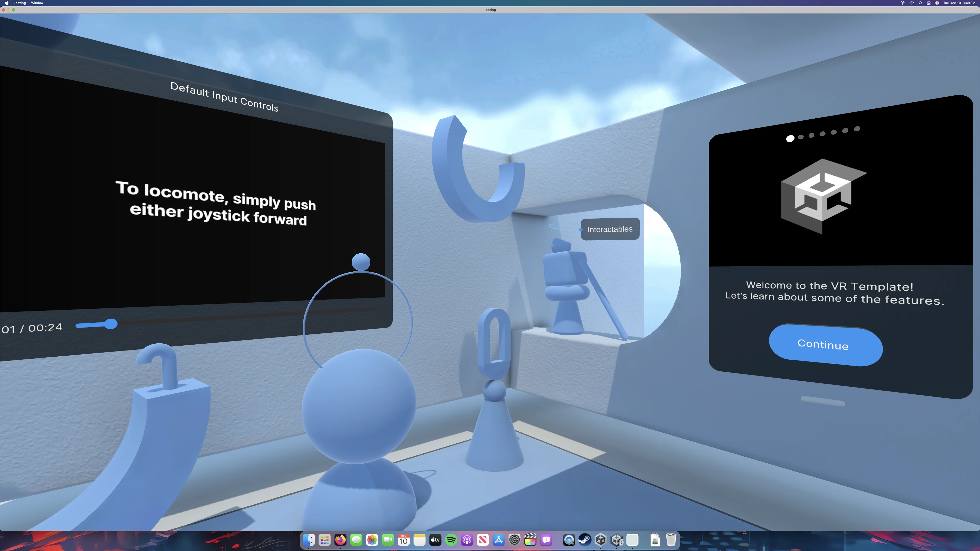The height and width of the screenshot is (551, 980).
Task: Open Steam from the Dock
Action: [585, 540]
